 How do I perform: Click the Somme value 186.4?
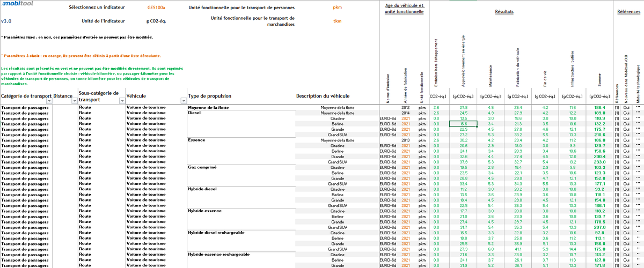pyautogui.click(x=599, y=107)
